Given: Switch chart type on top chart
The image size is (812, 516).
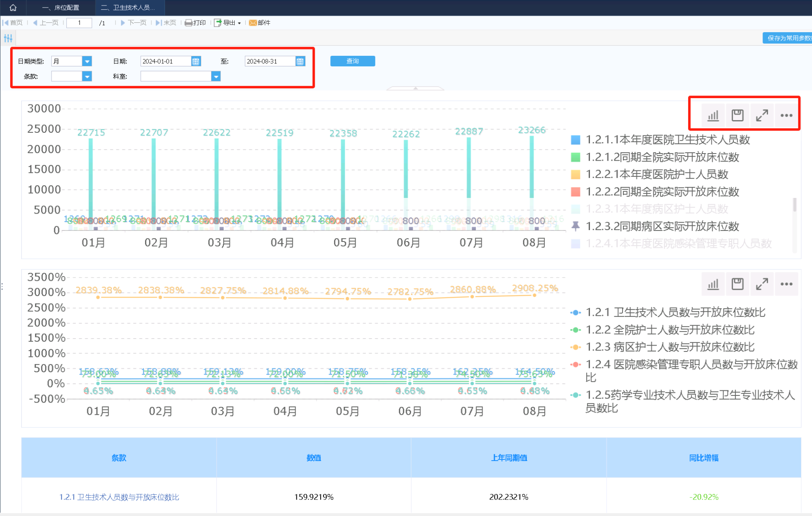Looking at the screenshot, I should [x=713, y=115].
